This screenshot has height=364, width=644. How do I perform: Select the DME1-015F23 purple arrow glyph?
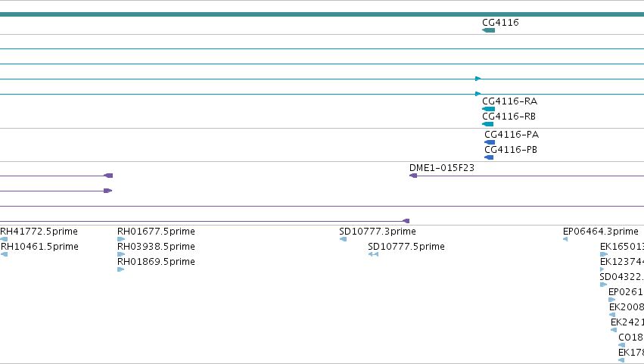(413, 176)
